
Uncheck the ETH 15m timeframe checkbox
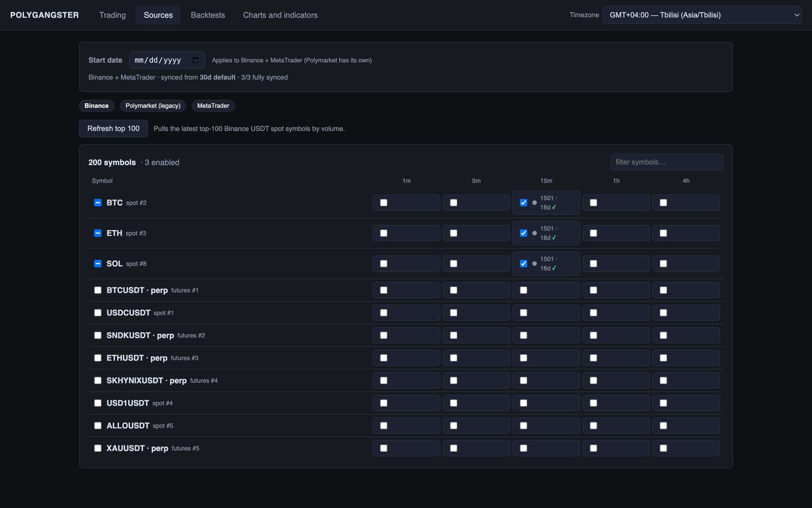pos(524,233)
